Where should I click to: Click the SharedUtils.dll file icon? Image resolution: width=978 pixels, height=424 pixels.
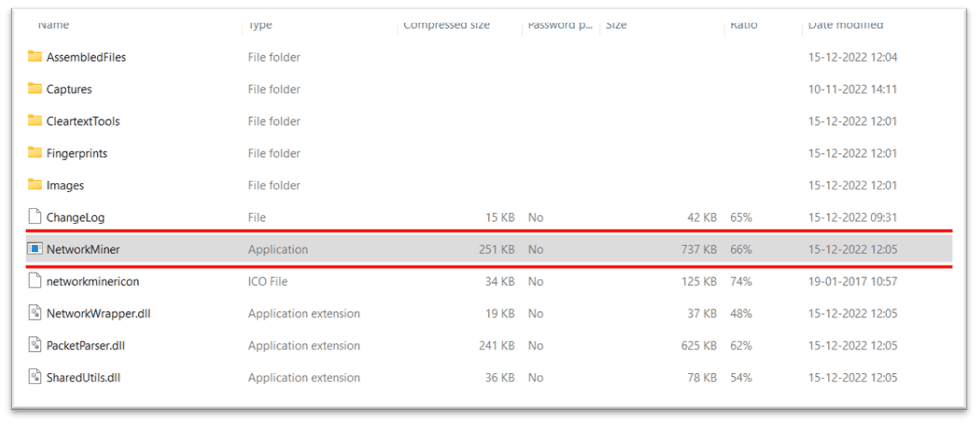point(34,377)
